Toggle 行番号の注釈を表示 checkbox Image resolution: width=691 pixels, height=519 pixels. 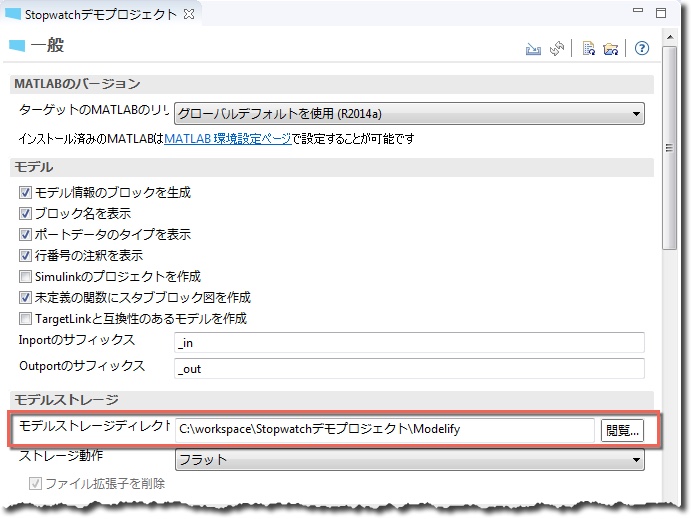[25, 256]
